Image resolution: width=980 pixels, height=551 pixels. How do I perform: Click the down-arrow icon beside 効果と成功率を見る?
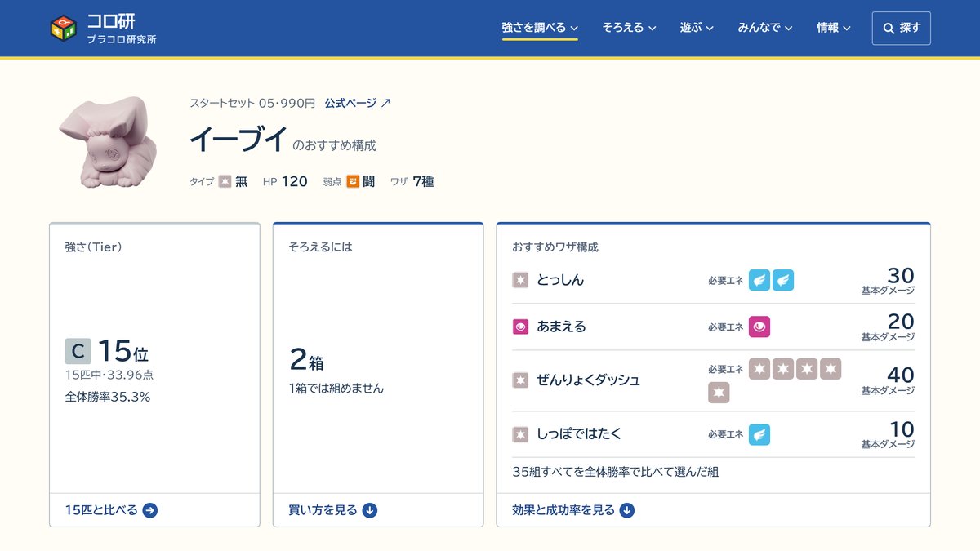coord(627,510)
